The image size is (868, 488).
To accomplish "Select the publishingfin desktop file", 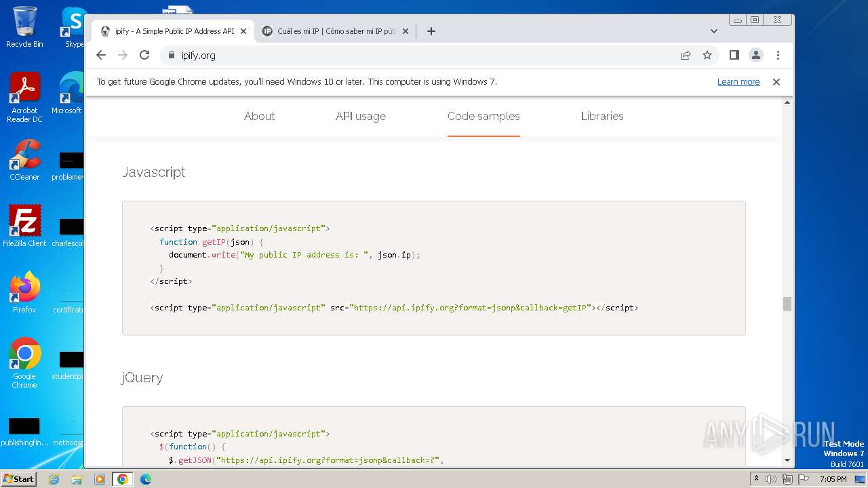I will pyautogui.click(x=24, y=432).
